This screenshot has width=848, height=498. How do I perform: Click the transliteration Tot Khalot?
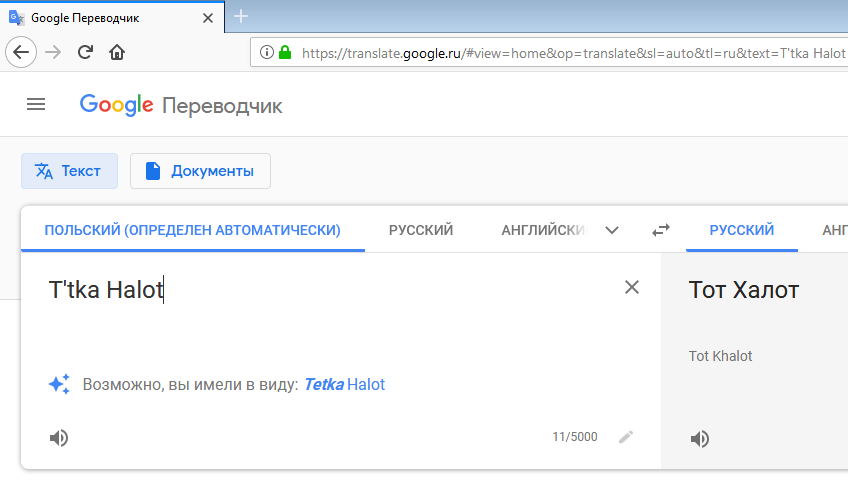[x=720, y=356]
